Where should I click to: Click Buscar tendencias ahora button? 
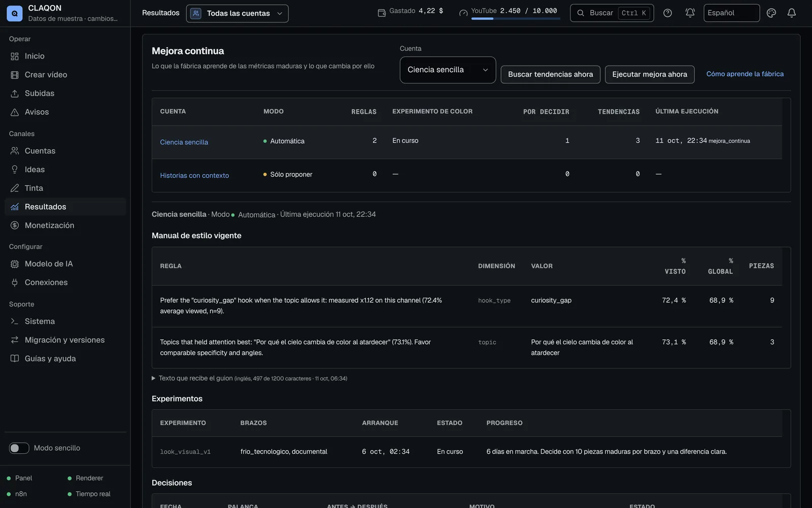[550, 74]
